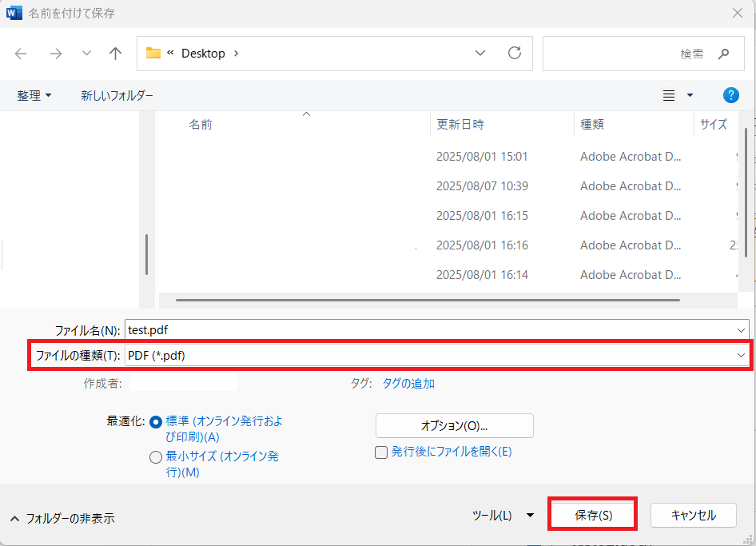Click the 作成者 author field
This screenshot has width=756, height=546.
(184, 384)
